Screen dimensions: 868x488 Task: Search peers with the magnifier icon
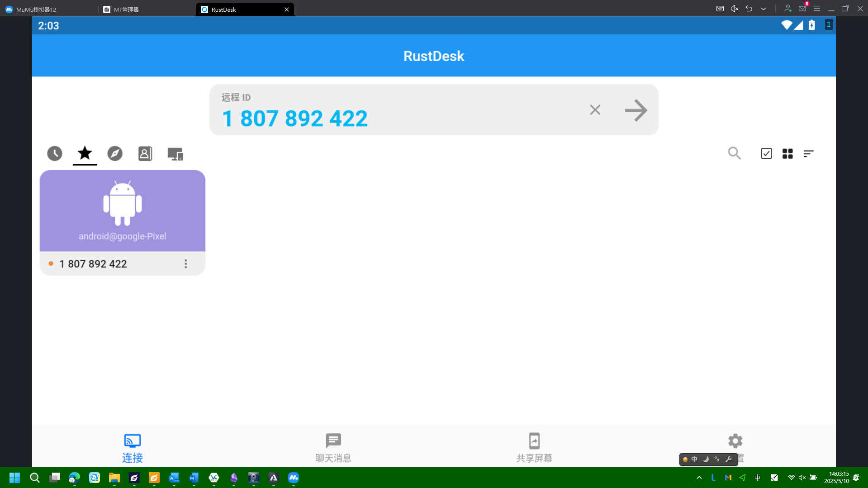point(735,154)
